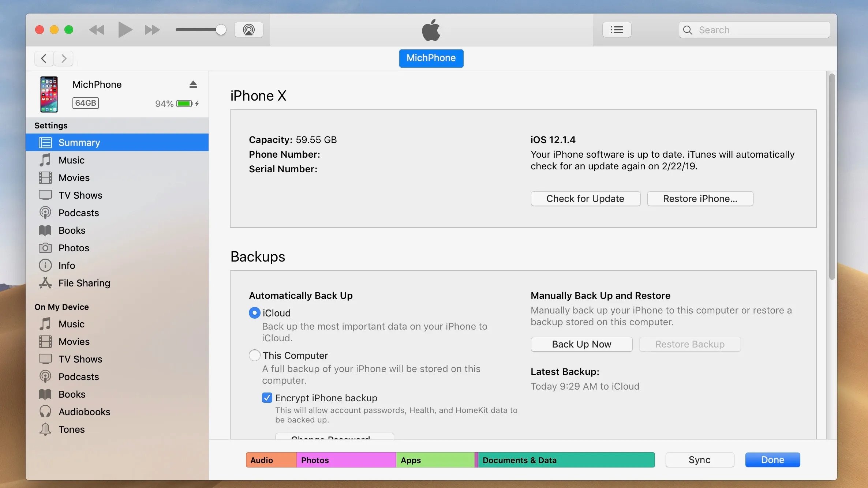This screenshot has width=868, height=488.
Task: Click Check for Update button
Action: (584, 198)
